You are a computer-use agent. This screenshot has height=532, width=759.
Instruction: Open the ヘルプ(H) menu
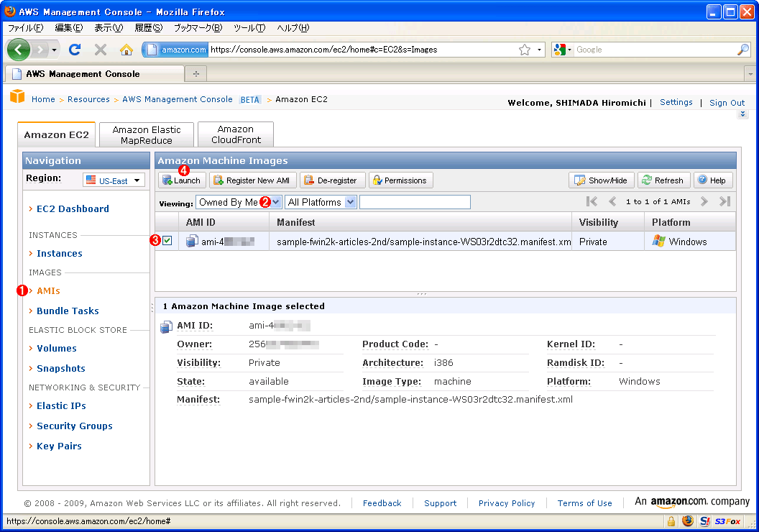coord(293,28)
